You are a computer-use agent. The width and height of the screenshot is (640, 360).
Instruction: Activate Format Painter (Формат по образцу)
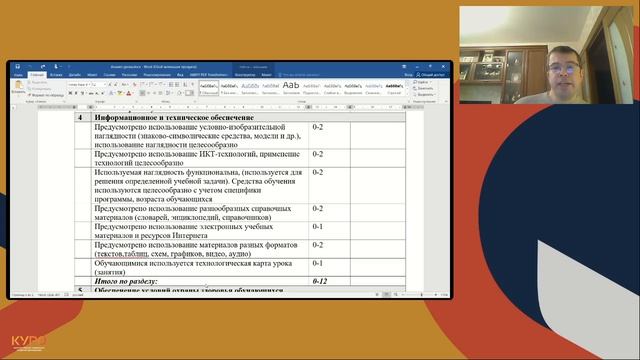tap(46, 95)
